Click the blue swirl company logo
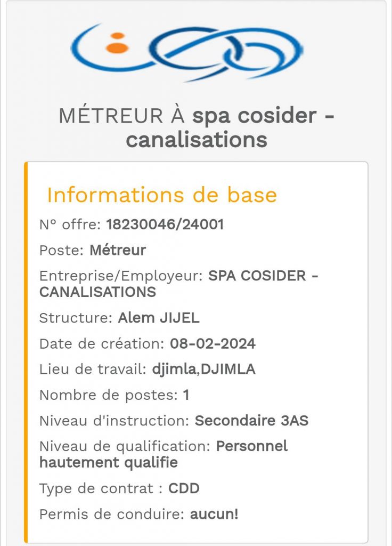392x546 pixels. (186, 52)
